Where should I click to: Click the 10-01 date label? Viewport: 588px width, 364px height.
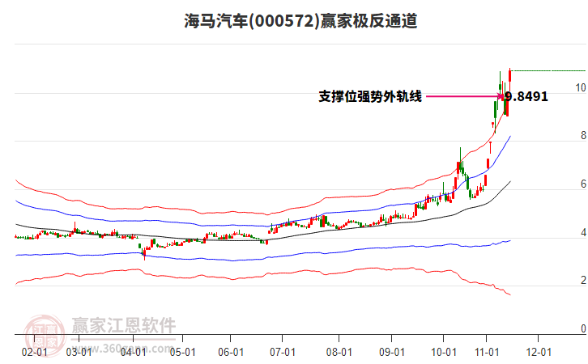(444, 353)
